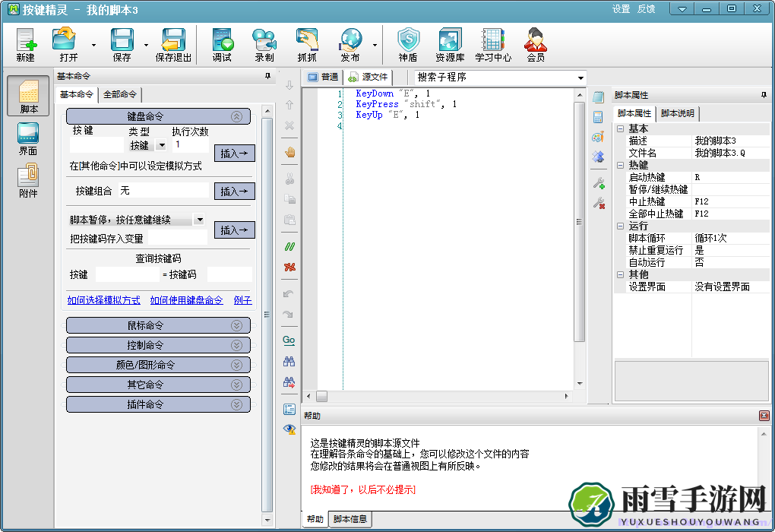Viewport: 775px width, 532px height.
Task: Open the 脚本信息 bottom tab
Action: pyautogui.click(x=350, y=519)
